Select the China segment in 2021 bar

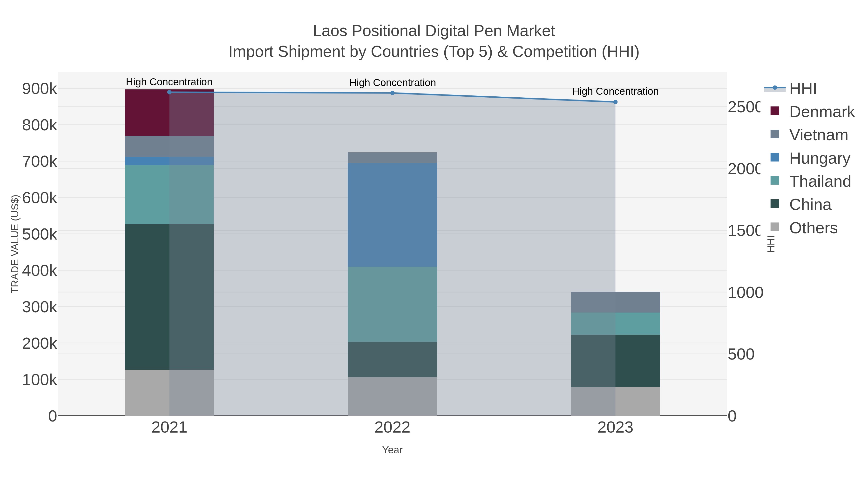(x=170, y=297)
